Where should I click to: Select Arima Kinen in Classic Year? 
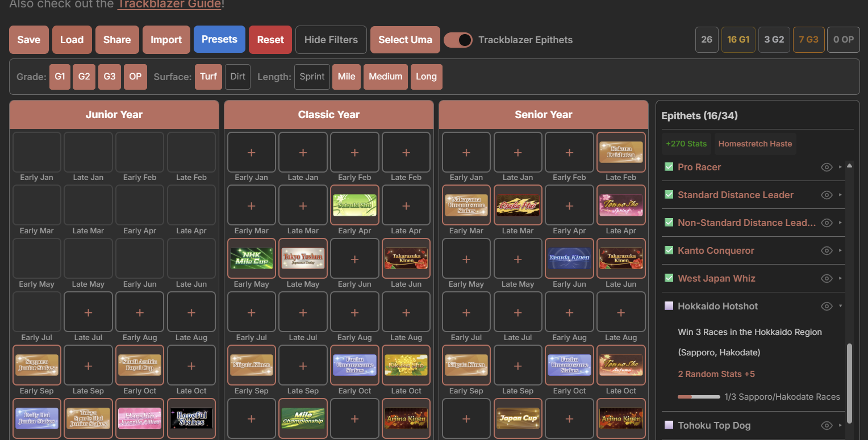pyautogui.click(x=406, y=418)
